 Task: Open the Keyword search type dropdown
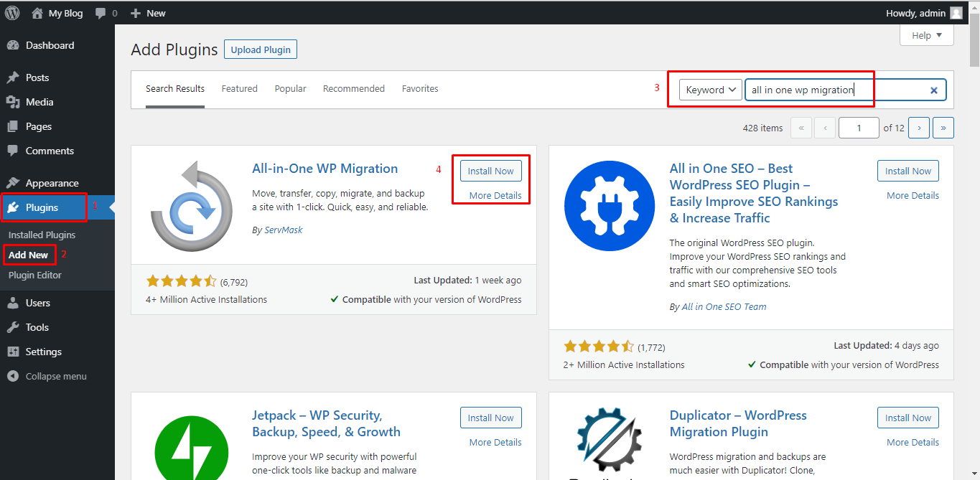[711, 90]
